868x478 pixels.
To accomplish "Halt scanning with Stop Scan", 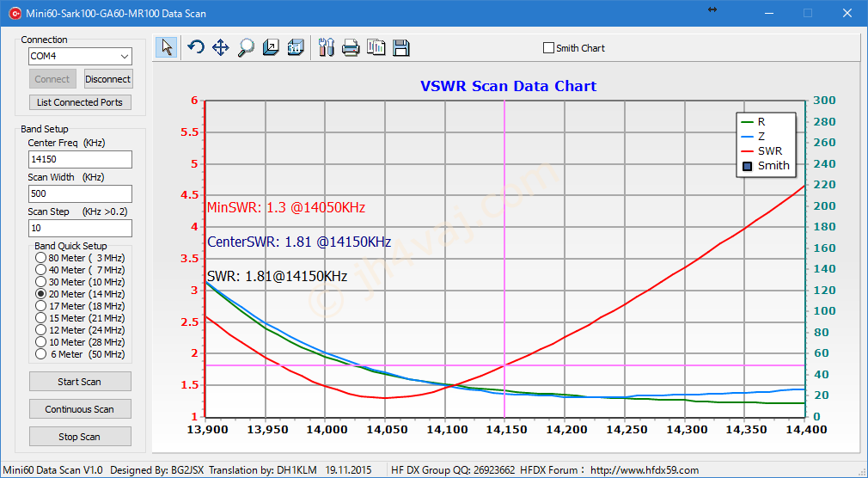I will [80, 437].
